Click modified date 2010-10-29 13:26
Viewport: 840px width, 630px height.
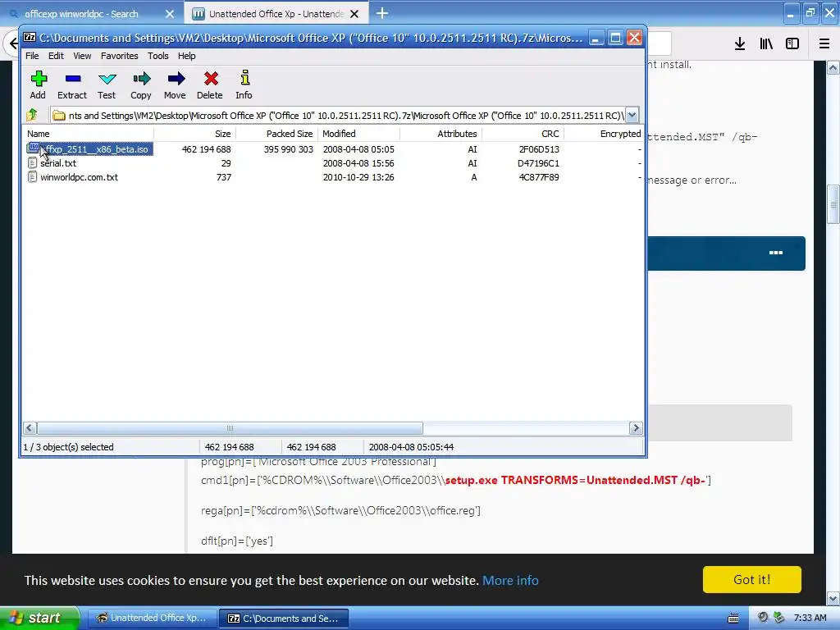tap(358, 177)
